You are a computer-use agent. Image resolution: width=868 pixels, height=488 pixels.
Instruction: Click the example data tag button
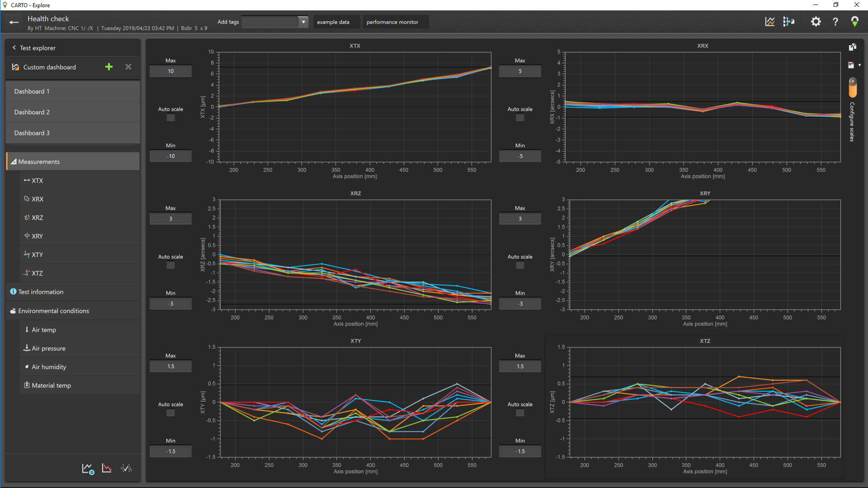[333, 22]
